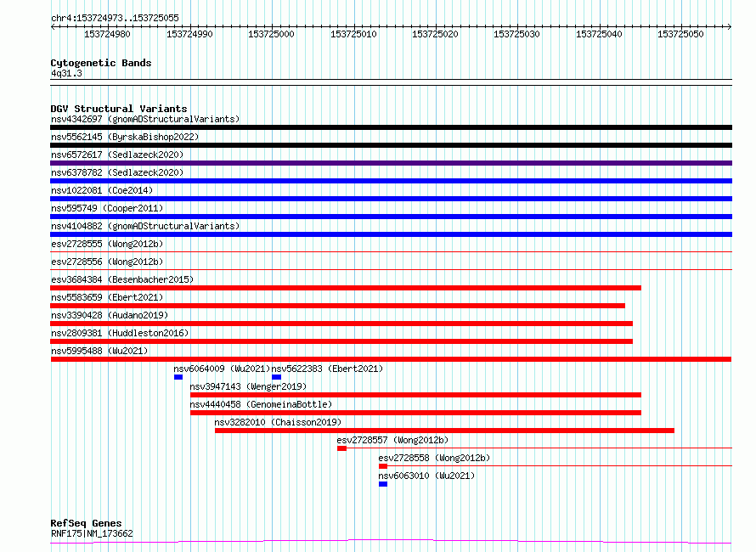The width and height of the screenshot is (756, 552).
Task: Open the esv2728555 (Wong2012b) label
Action: 107,244
